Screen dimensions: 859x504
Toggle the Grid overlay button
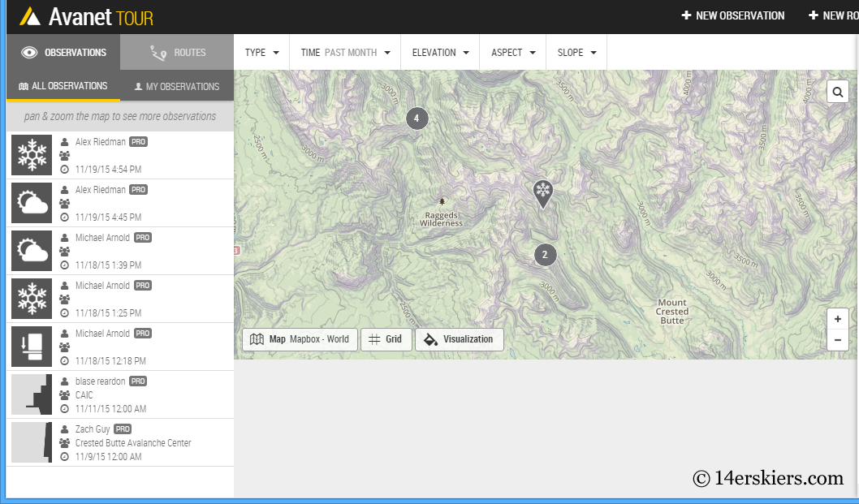pyautogui.click(x=386, y=339)
